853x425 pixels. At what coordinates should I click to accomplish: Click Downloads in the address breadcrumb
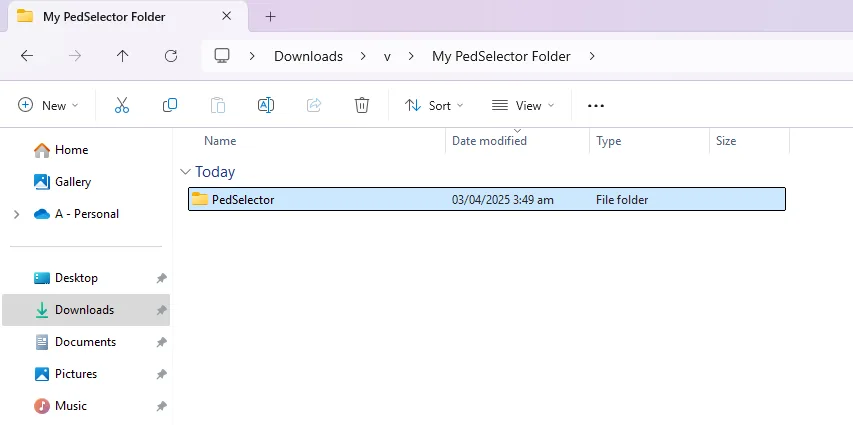click(x=308, y=56)
